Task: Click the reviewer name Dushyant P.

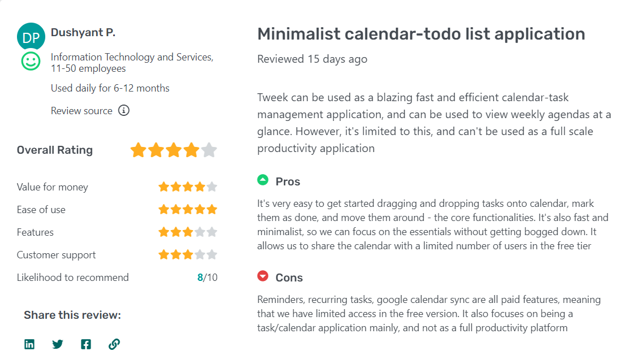Action: tap(83, 32)
